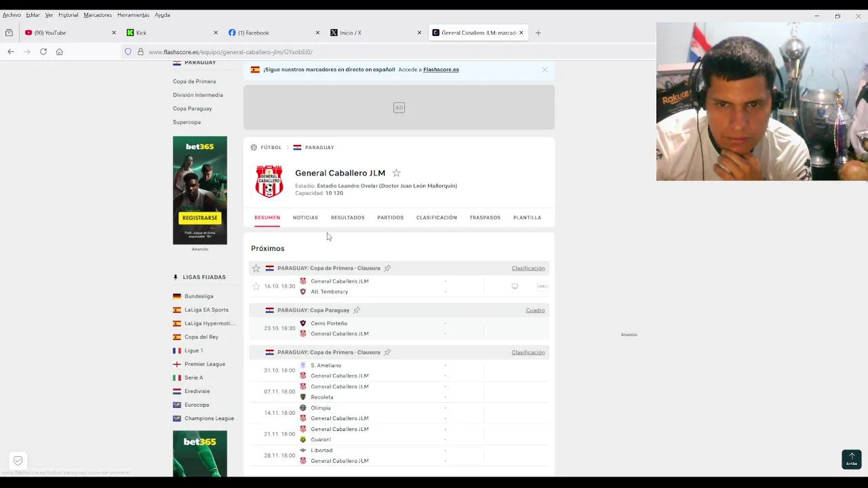Viewport: 868px width, 488px height.
Task: Favorite General Caballero JLM team star
Action: pos(396,173)
